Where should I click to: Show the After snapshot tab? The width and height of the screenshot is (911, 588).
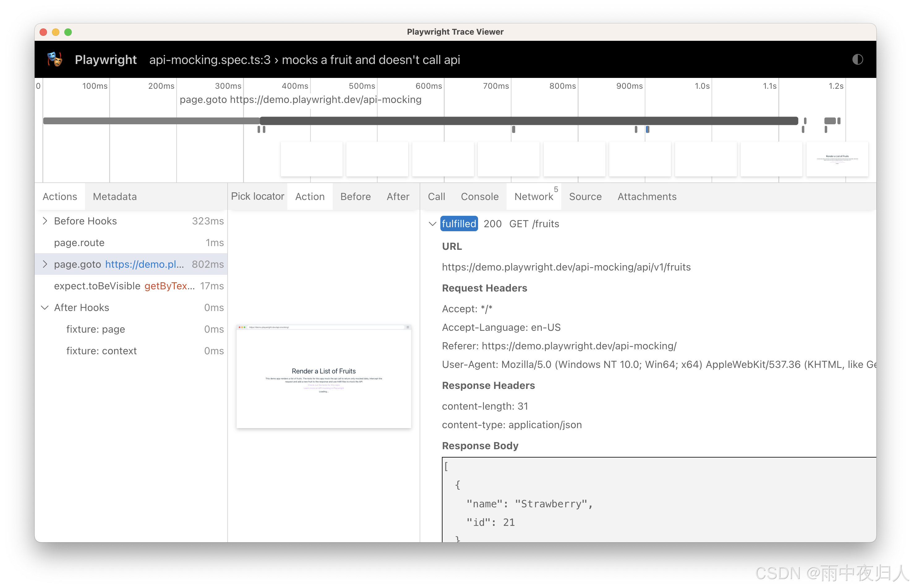(397, 196)
